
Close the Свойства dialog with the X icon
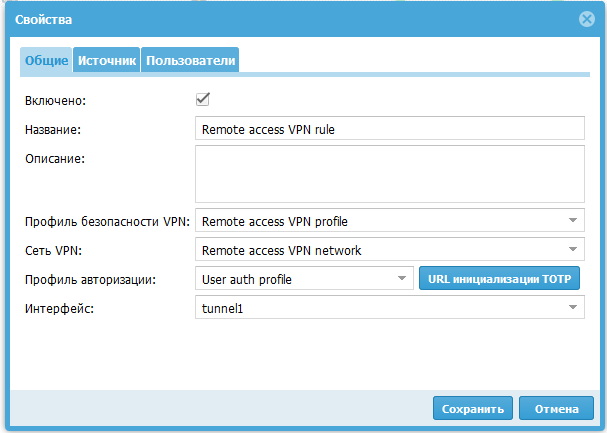click(x=586, y=19)
